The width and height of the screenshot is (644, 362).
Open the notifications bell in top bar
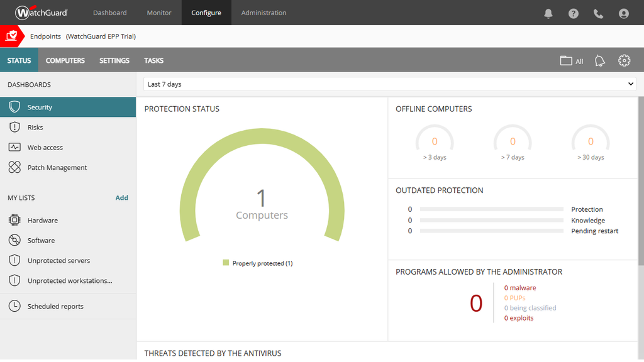548,13
